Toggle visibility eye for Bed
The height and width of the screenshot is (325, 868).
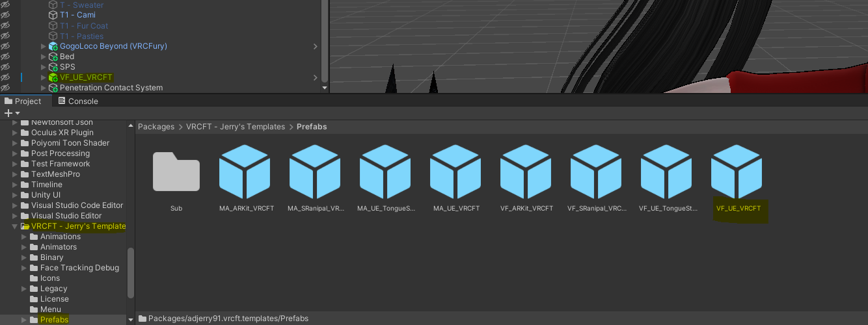click(x=5, y=57)
